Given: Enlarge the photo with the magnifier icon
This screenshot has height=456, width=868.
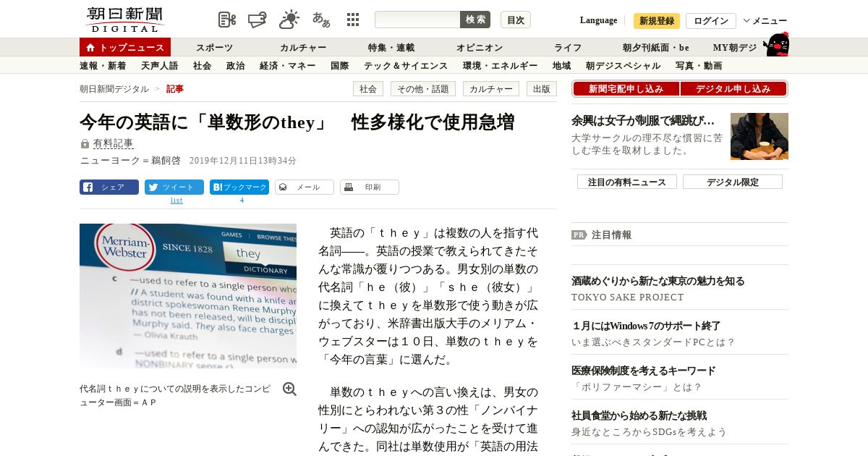Looking at the screenshot, I should [289, 389].
